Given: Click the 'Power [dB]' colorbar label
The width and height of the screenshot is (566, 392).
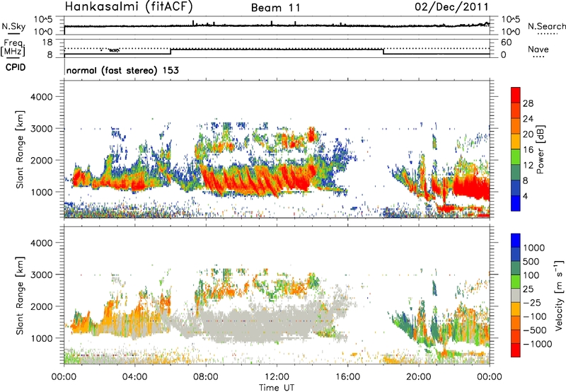Looking at the screenshot, I should 541,149.
